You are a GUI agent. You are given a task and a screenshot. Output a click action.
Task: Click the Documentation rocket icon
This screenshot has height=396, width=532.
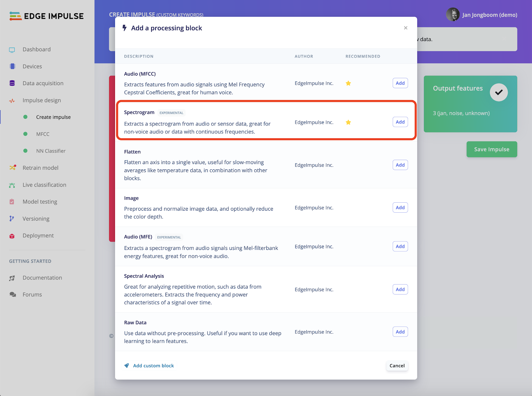[12, 278]
